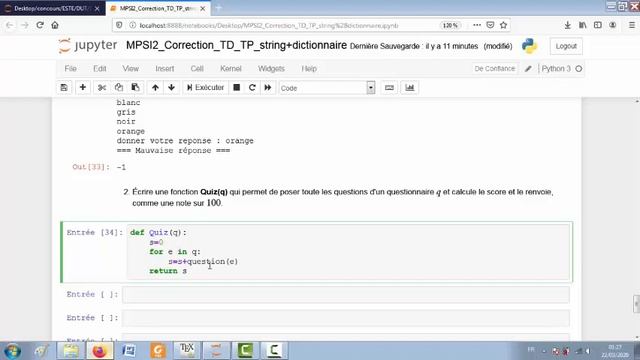Click the Out[33] output label
This screenshot has height=360, width=640.
coord(91,167)
